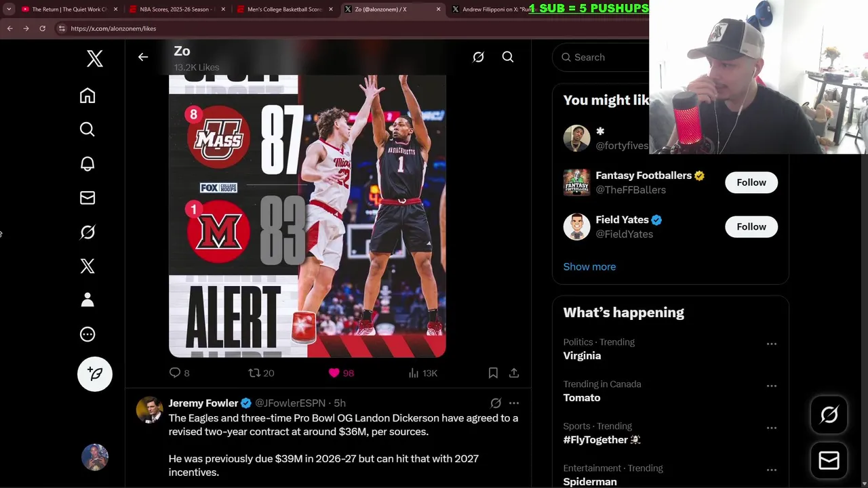
Task: Open Fantasy Footballers profile name
Action: tap(644, 176)
